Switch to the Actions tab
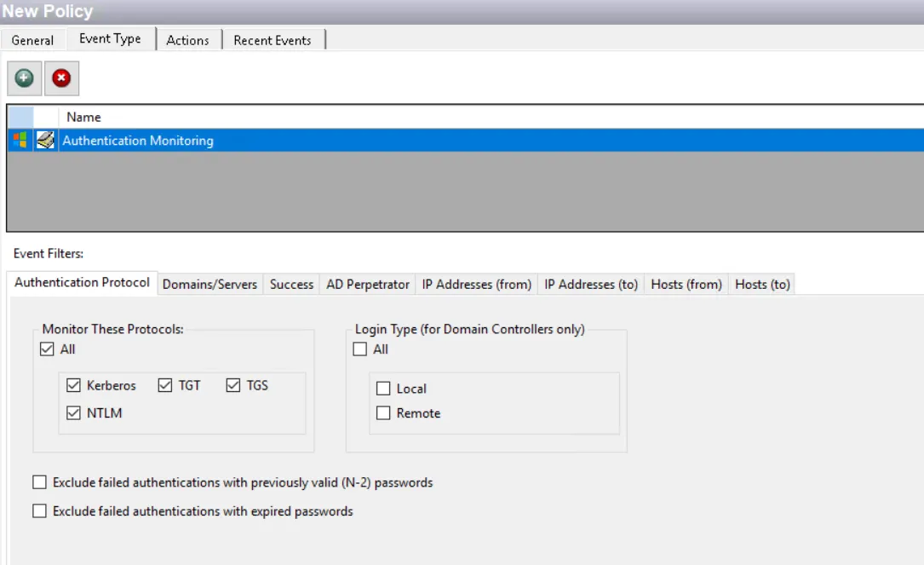924x565 pixels. (x=189, y=39)
